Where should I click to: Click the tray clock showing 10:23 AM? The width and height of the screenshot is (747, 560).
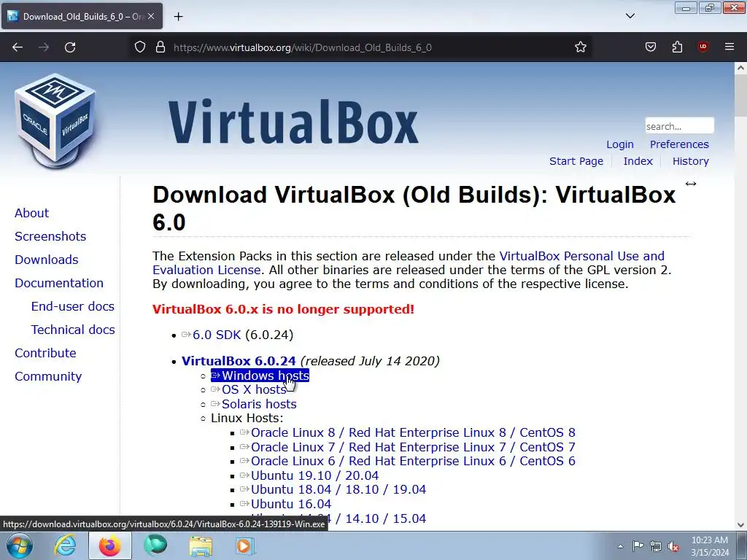pos(710,546)
